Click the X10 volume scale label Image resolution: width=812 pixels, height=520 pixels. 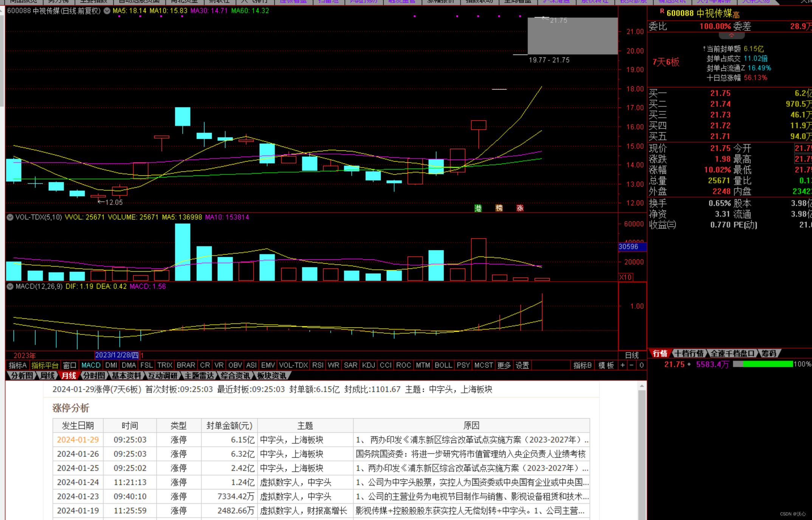[626, 277]
